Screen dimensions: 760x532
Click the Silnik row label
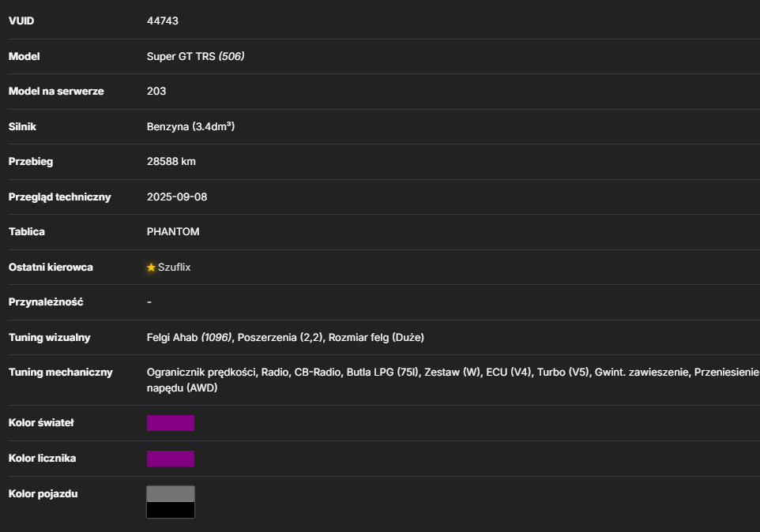pos(22,126)
